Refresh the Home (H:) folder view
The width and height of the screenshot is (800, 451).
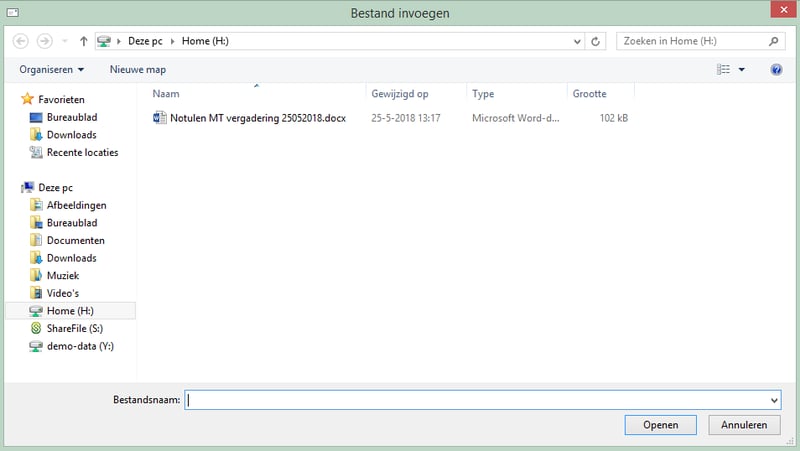(595, 42)
